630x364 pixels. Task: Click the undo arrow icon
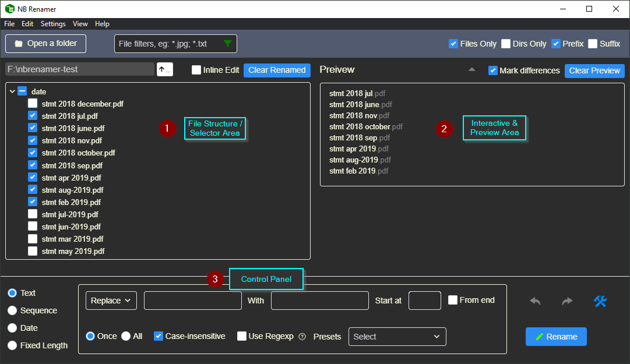tap(535, 301)
